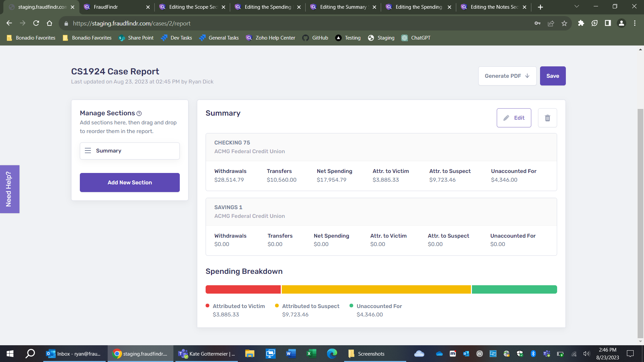The height and width of the screenshot is (362, 644).
Task: Expand the Generate PDF dropdown
Action: [x=507, y=76]
